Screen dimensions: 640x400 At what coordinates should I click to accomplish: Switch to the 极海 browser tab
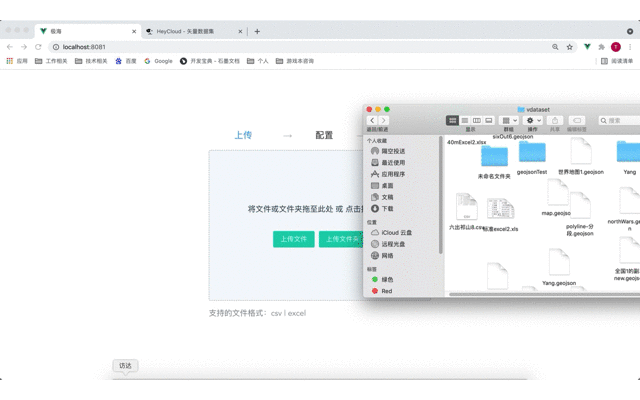click(88, 31)
